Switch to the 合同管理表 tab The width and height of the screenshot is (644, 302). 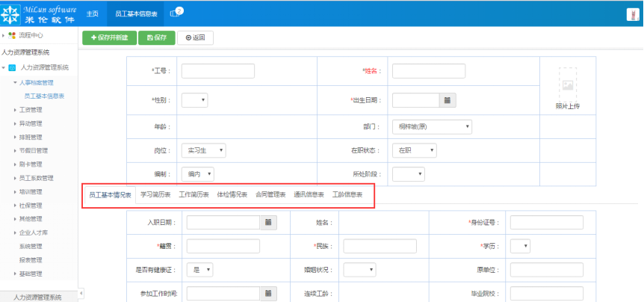[270, 194]
